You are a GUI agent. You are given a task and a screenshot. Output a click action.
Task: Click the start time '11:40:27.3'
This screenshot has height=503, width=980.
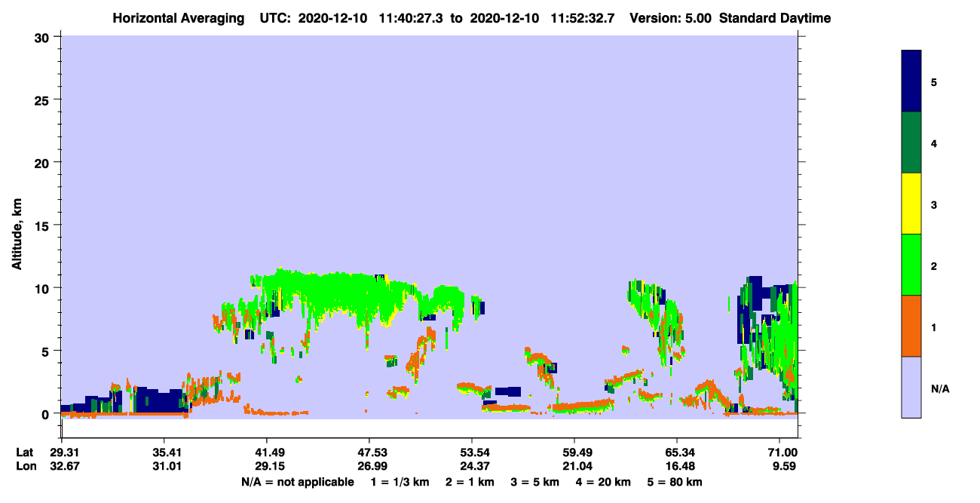pyautogui.click(x=409, y=18)
